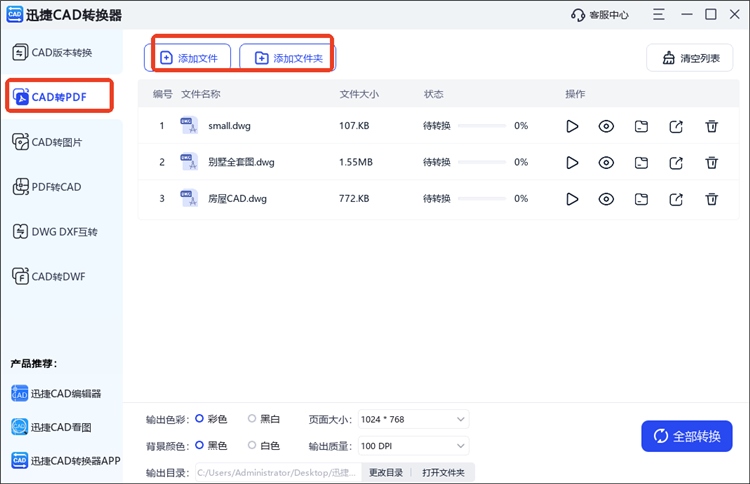Viewport: 750px width, 484px height.
Task: Click the 迅捷CAD转换器 app logo
Action: pyautogui.click(x=14, y=14)
